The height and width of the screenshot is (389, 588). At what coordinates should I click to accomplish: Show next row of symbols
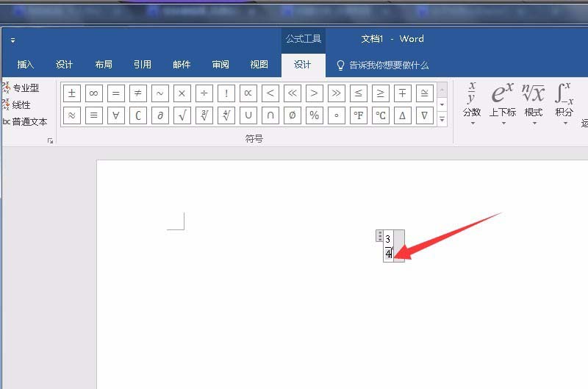(x=442, y=104)
